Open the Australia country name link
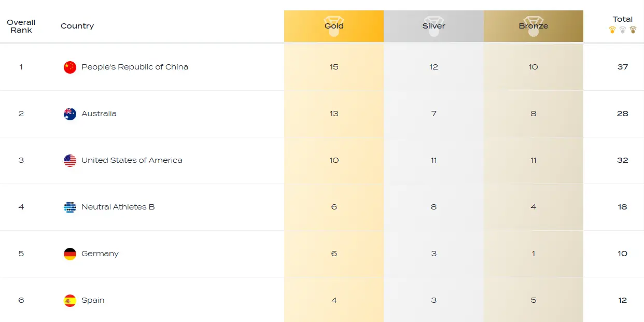This screenshot has width=644, height=322. 99,114
